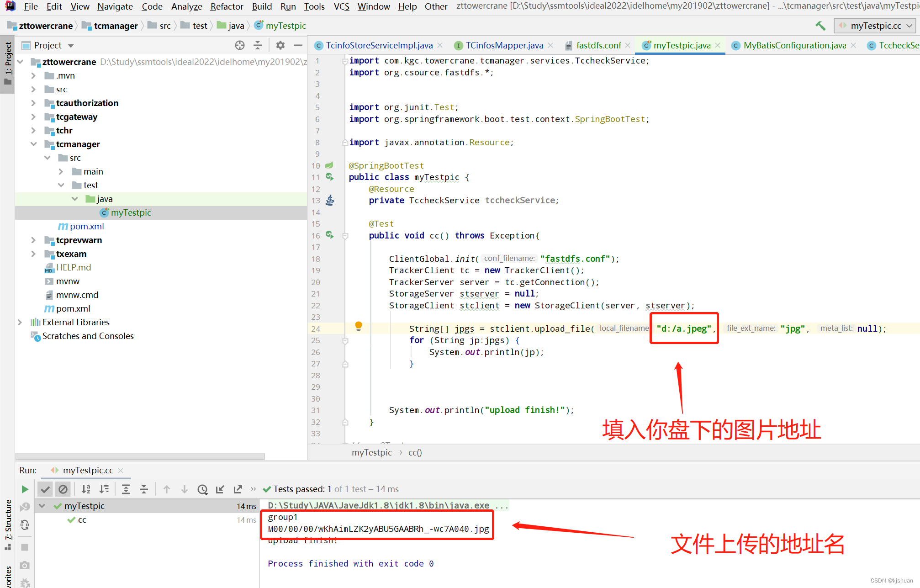Open Project panel settings gear
The image size is (920, 588).
click(280, 45)
